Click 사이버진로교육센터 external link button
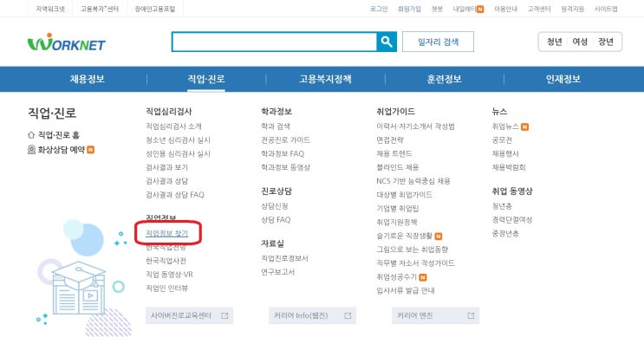Image resolution: width=644 pixels, height=337 pixels. coord(189,315)
